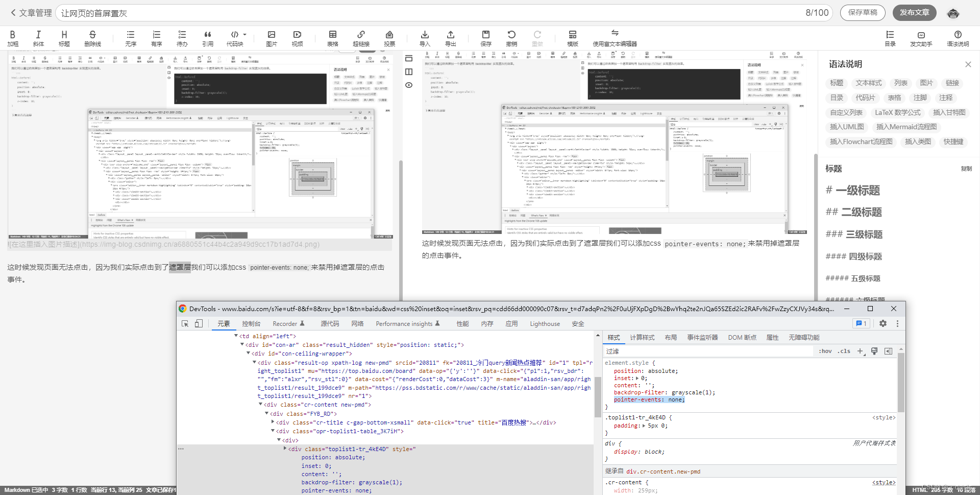Select the LaTeX 数学公式 syntax tag
The width and height of the screenshot is (980, 495).
coord(897,112)
